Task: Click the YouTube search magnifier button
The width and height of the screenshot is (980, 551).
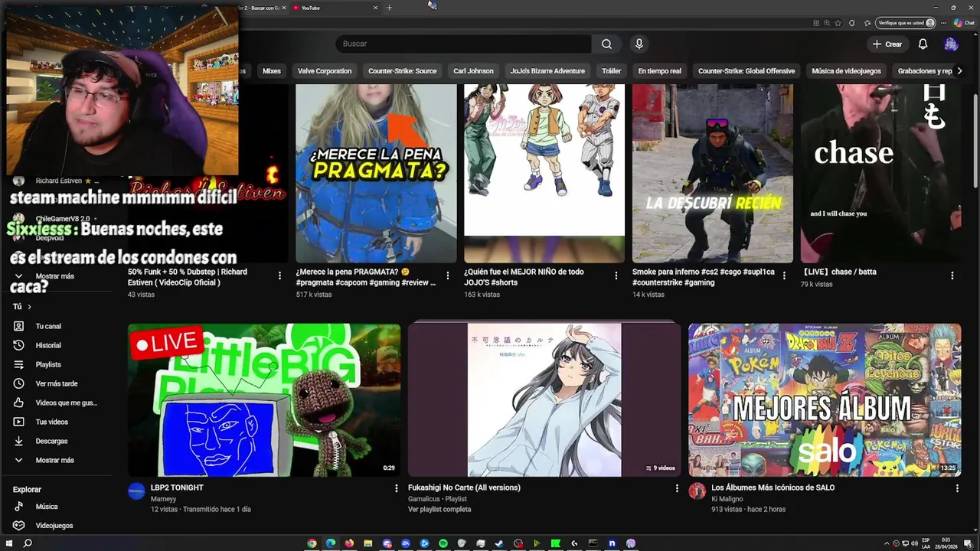Action: [x=606, y=44]
